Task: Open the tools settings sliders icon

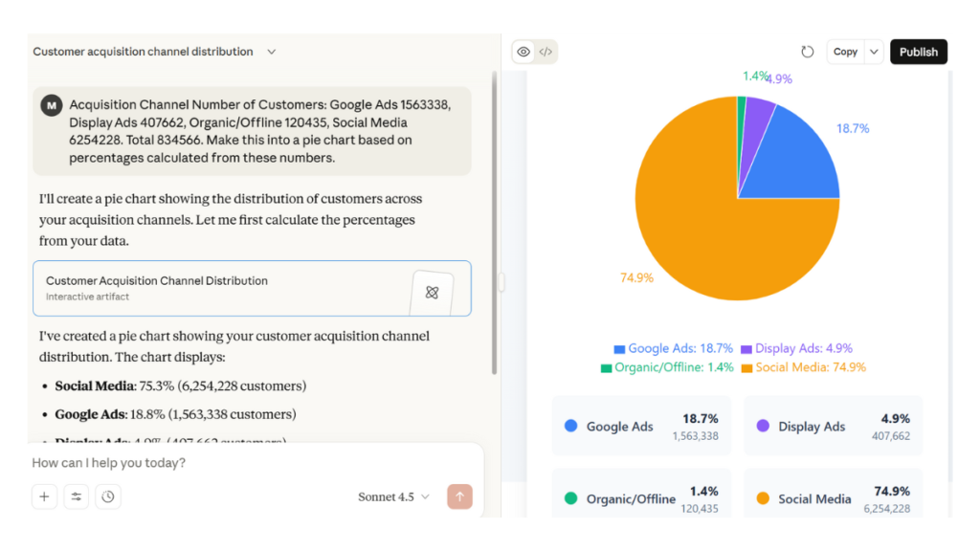Action: (77, 496)
